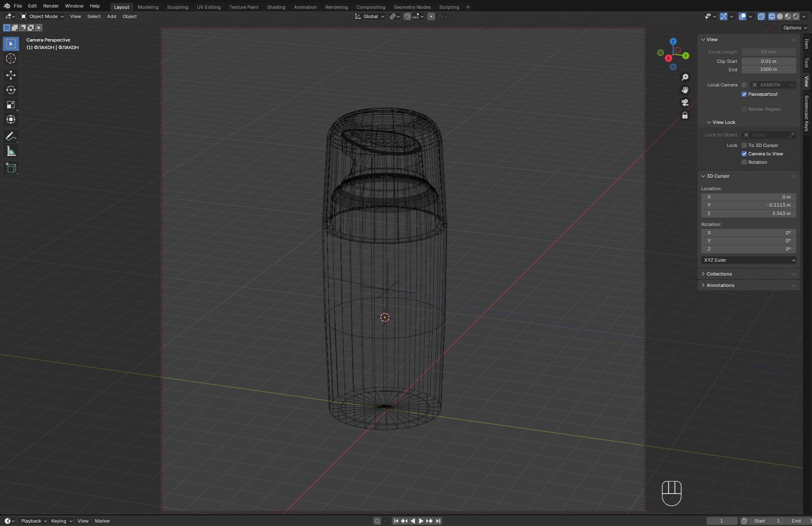
Task: Select the Measure tool
Action: pyautogui.click(x=11, y=151)
